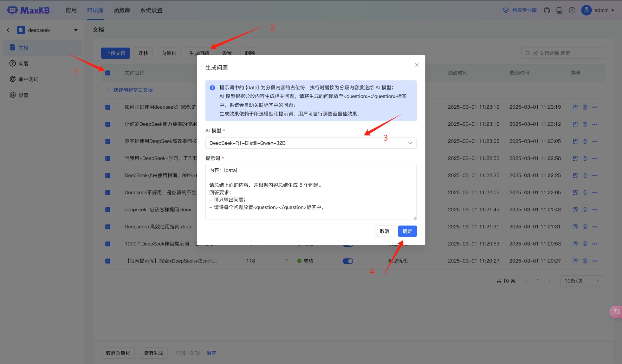Image resolution: width=622 pixels, height=364 pixels.
Task: Select 文档 in the sidebar
Action: (42, 48)
